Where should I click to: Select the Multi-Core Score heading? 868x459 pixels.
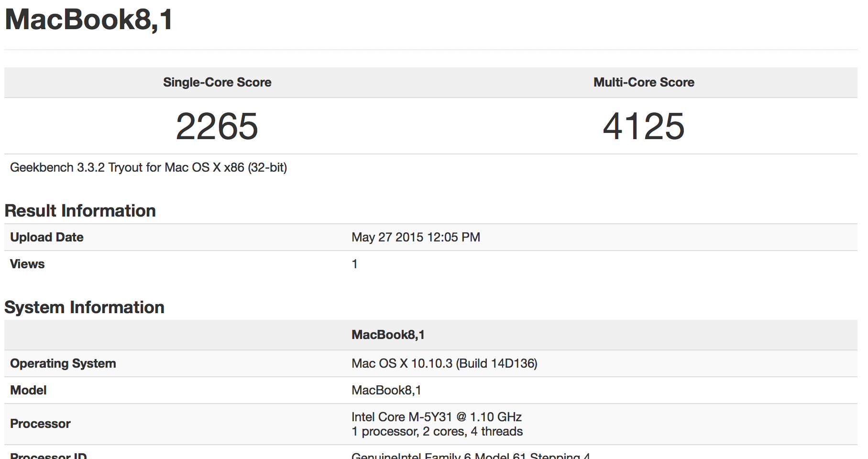pyautogui.click(x=644, y=82)
